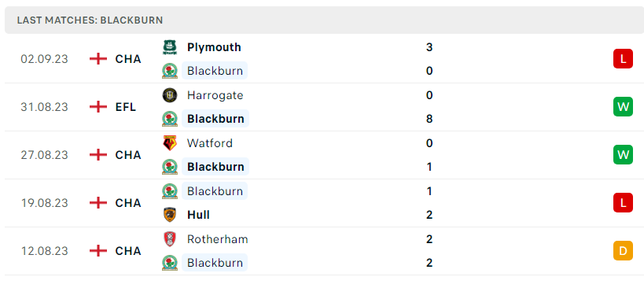
Task: Click the green W badge for Watford match
Action: click(623, 155)
